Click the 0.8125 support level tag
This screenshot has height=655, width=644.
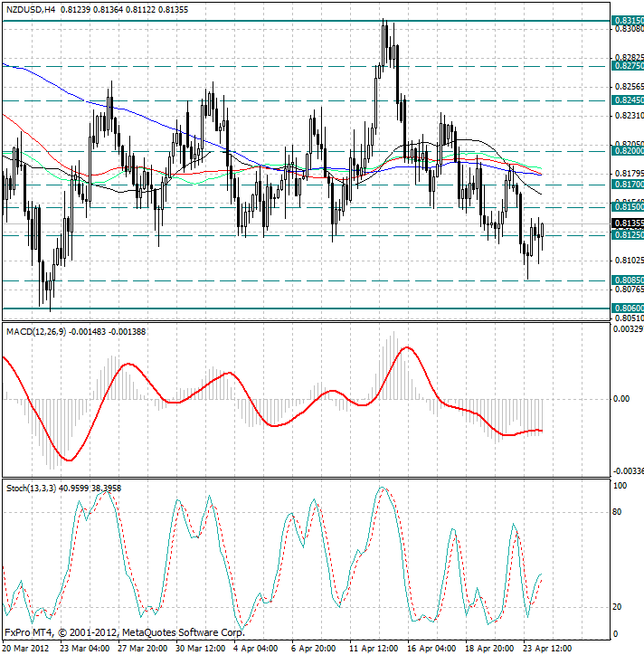pyautogui.click(x=628, y=235)
